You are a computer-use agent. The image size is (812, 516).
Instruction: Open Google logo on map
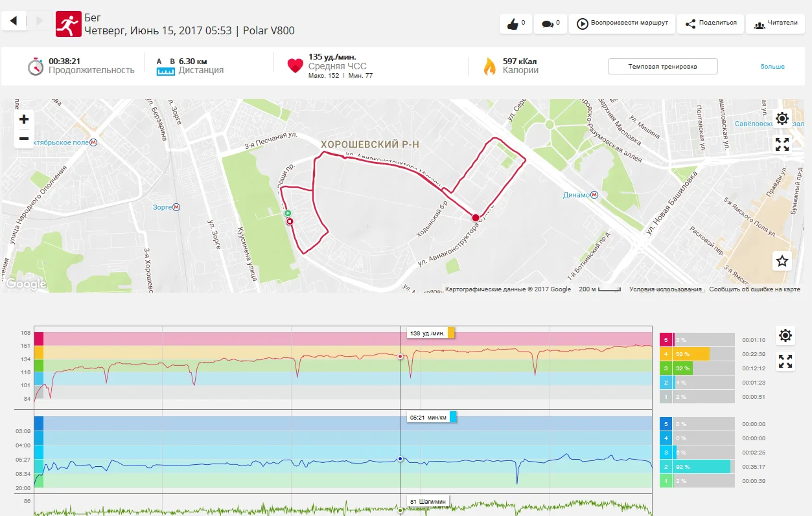(26, 284)
